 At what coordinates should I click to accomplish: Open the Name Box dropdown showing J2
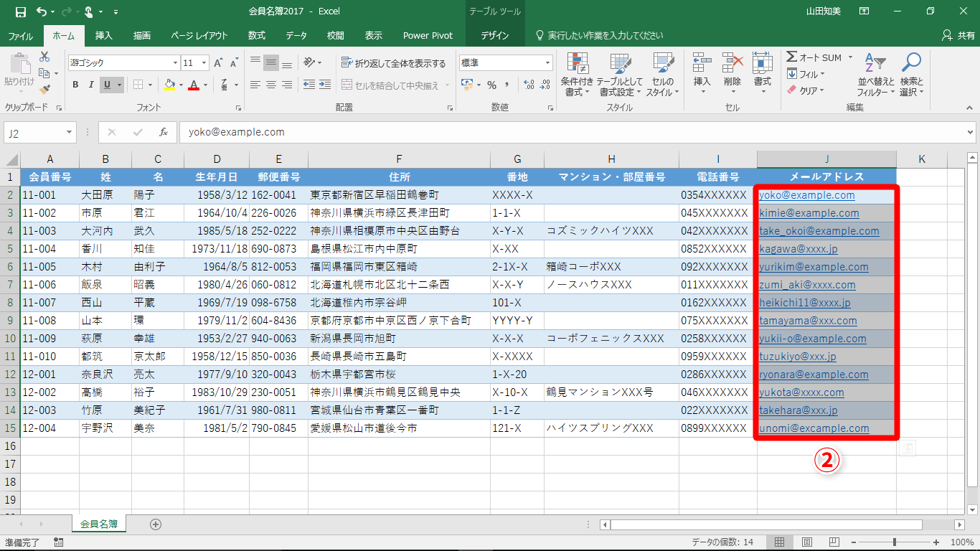70,133
